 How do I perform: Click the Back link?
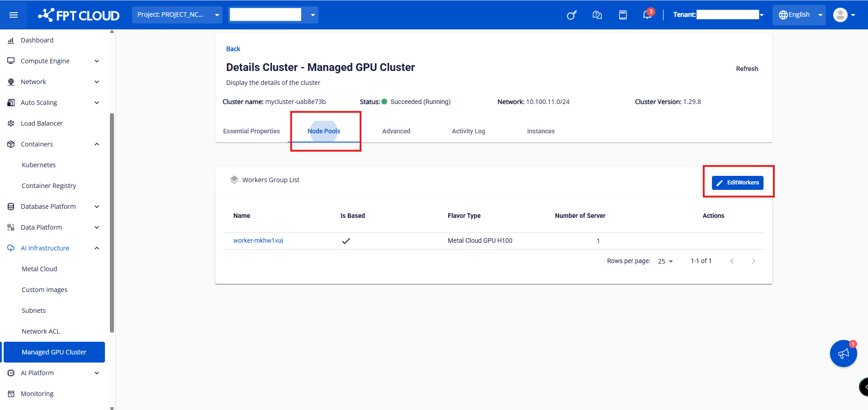[233, 49]
